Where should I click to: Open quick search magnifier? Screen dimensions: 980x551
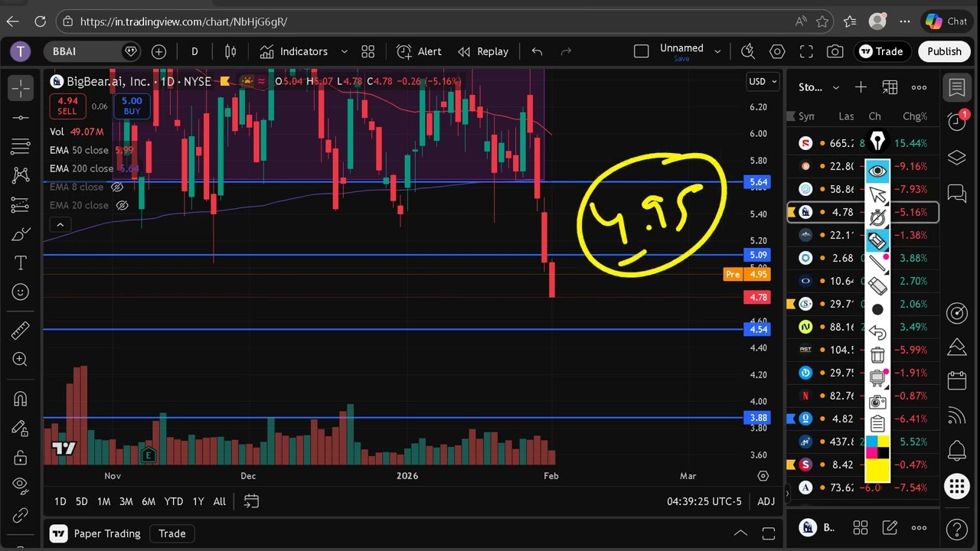(x=748, y=51)
